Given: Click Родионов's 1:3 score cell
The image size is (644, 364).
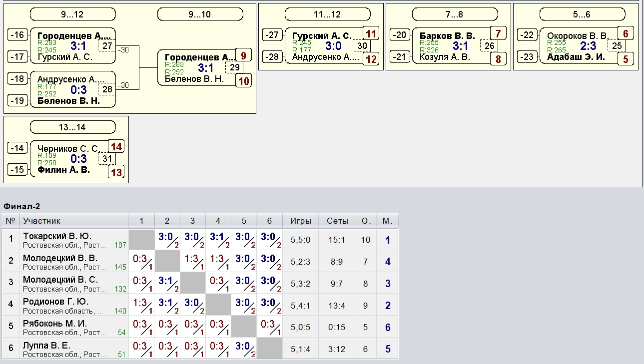Looking at the screenshot, I should [141, 305].
